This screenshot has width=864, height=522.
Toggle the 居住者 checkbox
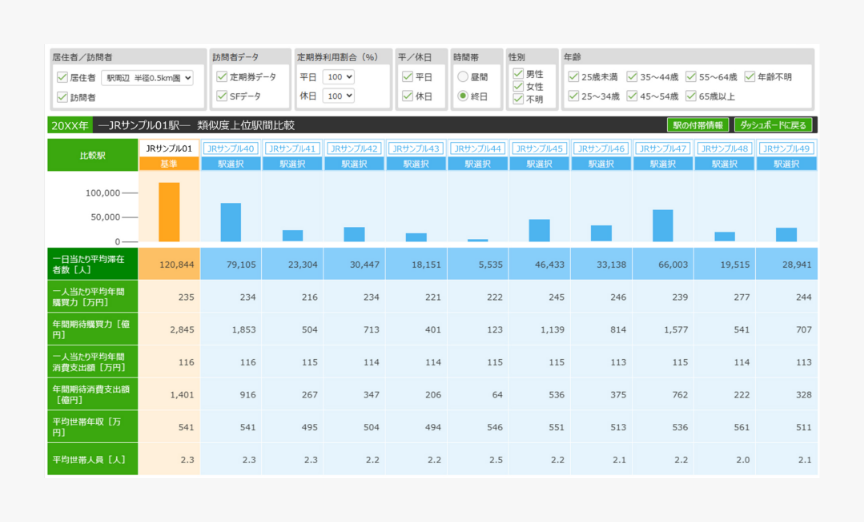tap(62, 77)
